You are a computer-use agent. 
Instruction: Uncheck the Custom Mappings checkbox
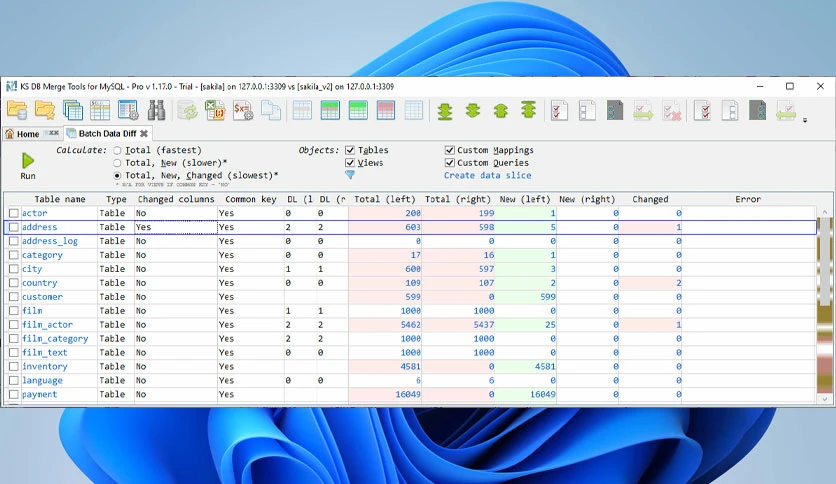[x=449, y=150]
